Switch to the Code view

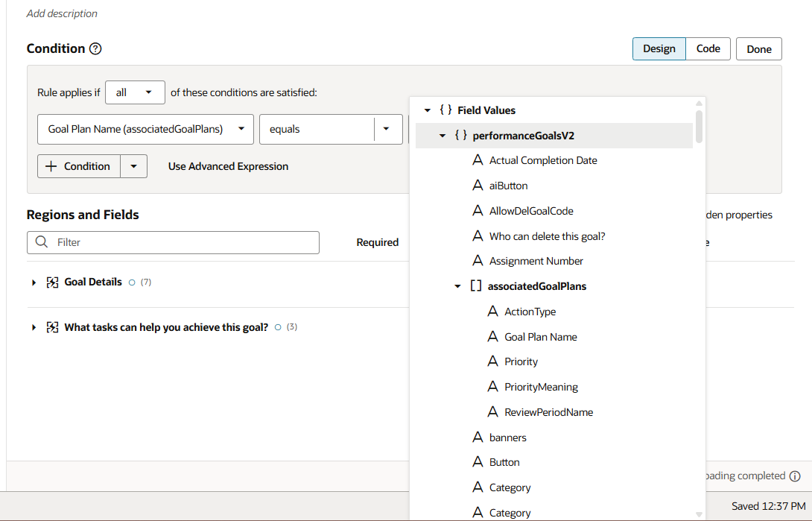(x=708, y=48)
